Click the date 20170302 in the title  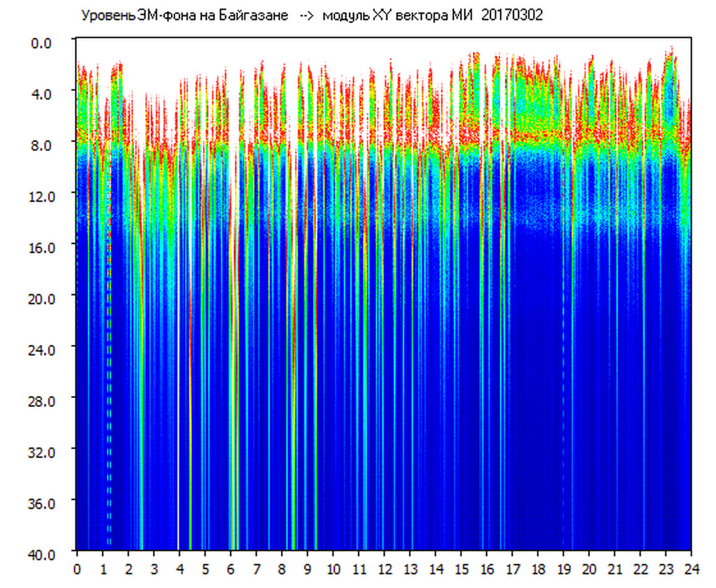point(512,16)
